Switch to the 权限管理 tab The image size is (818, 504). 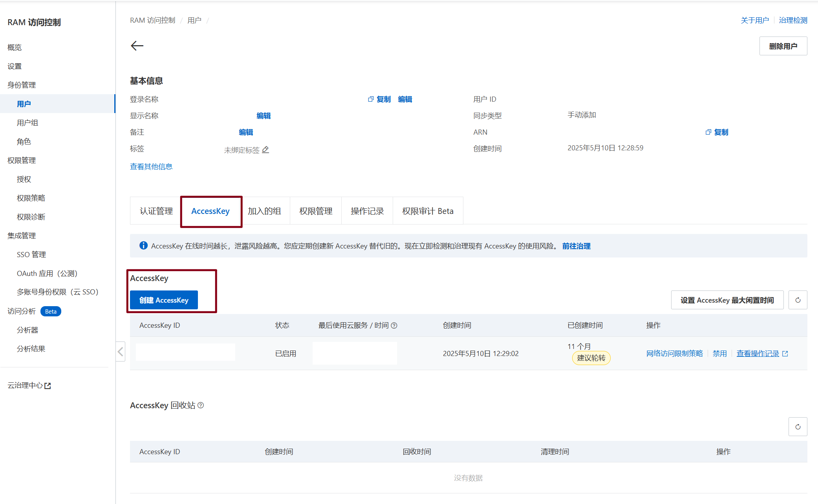[316, 211]
